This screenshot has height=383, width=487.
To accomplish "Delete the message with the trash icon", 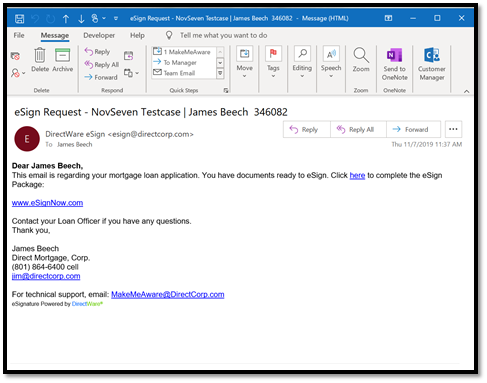I will tap(40, 60).
